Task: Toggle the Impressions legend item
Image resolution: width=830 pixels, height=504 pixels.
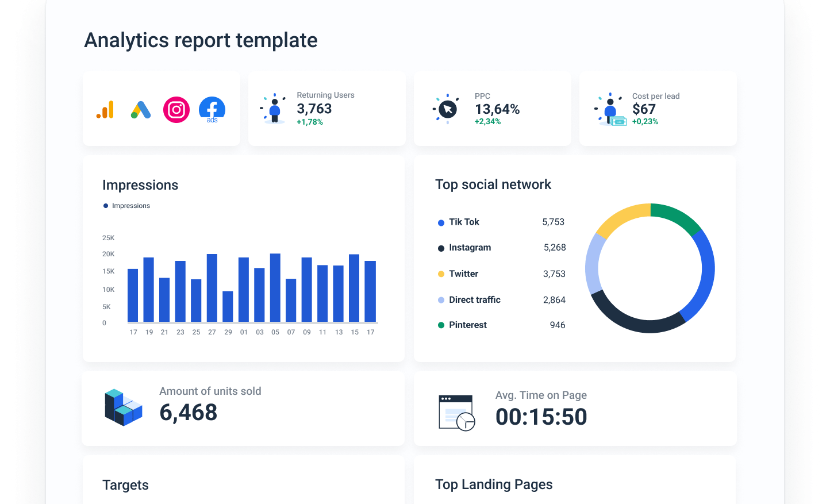Action: pyautogui.click(x=126, y=205)
